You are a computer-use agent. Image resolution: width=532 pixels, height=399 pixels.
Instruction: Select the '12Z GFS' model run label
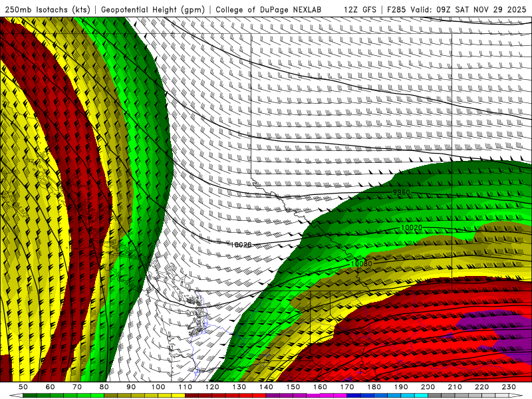tap(360, 9)
